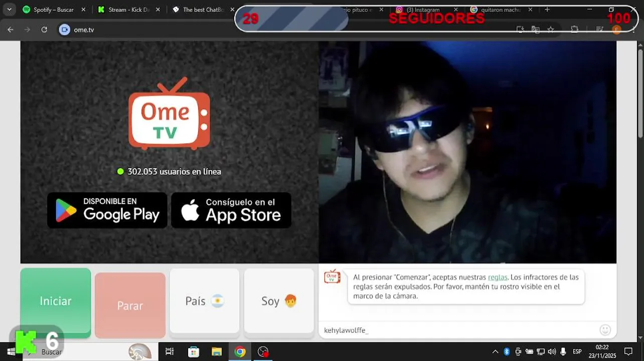This screenshot has width=644, height=361.
Task: Reload the ome.tv page
Action: [44, 30]
